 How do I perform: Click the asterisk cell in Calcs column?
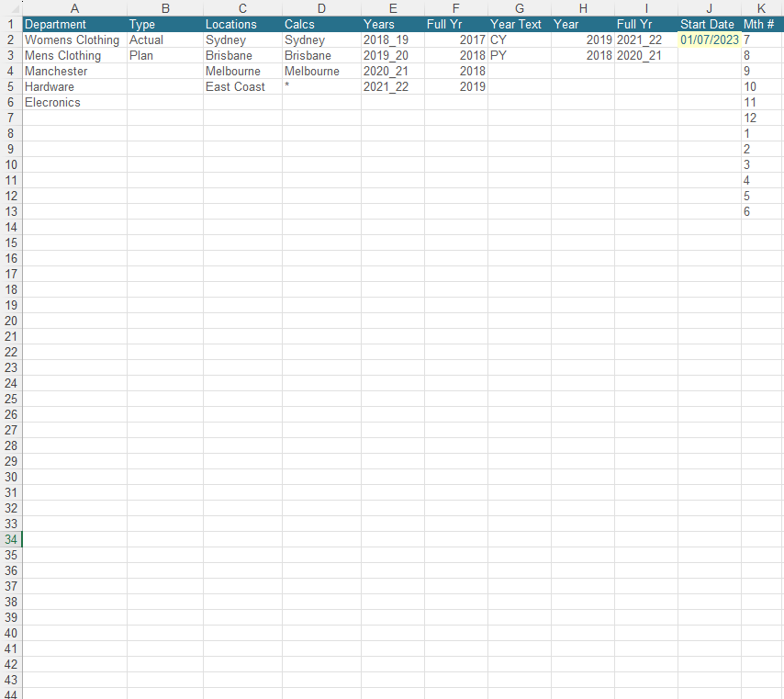tap(321, 86)
